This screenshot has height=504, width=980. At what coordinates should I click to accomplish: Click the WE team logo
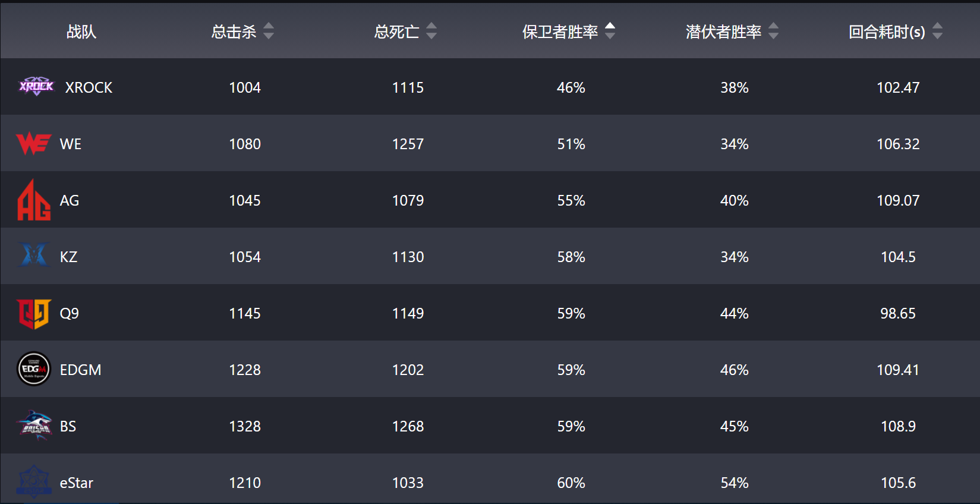click(x=34, y=144)
